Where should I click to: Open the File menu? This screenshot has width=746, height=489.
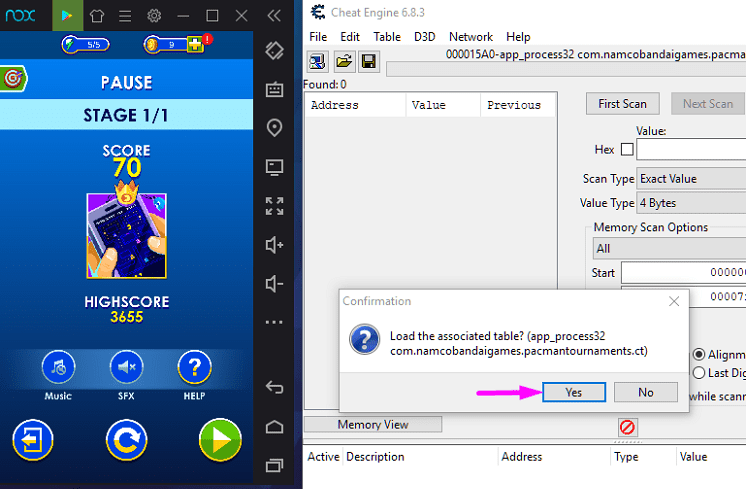[318, 37]
